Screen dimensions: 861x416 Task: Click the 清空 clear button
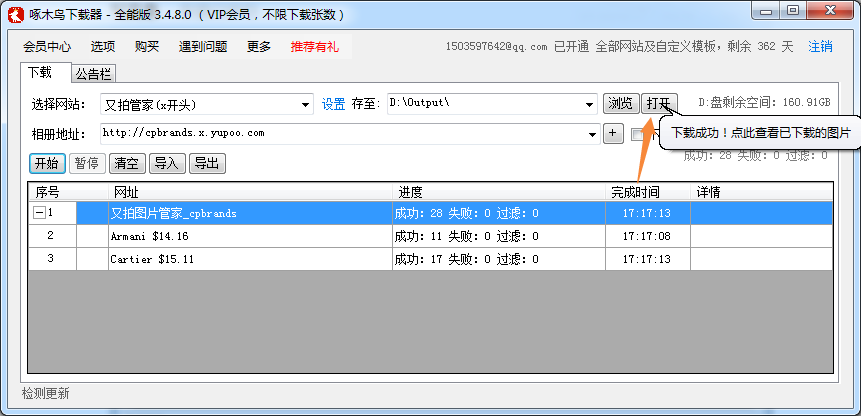tap(127, 164)
